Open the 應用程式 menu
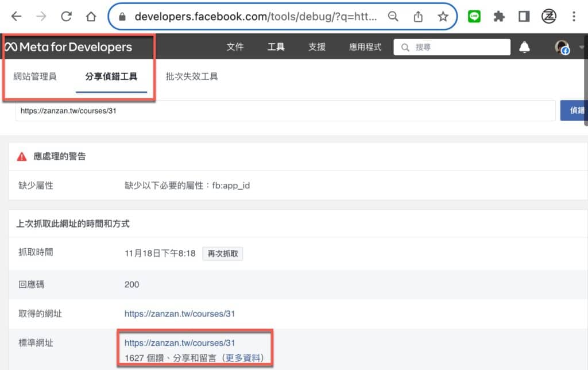The width and height of the screenshot is (588, 370). tap(365, 47)
